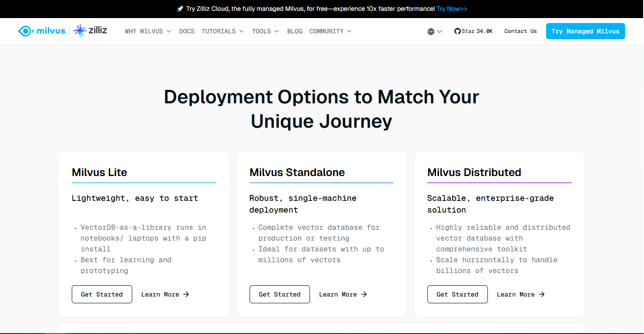Click the rocket icon in the banner
644x334 pixels.
click(x=180, y=9)
